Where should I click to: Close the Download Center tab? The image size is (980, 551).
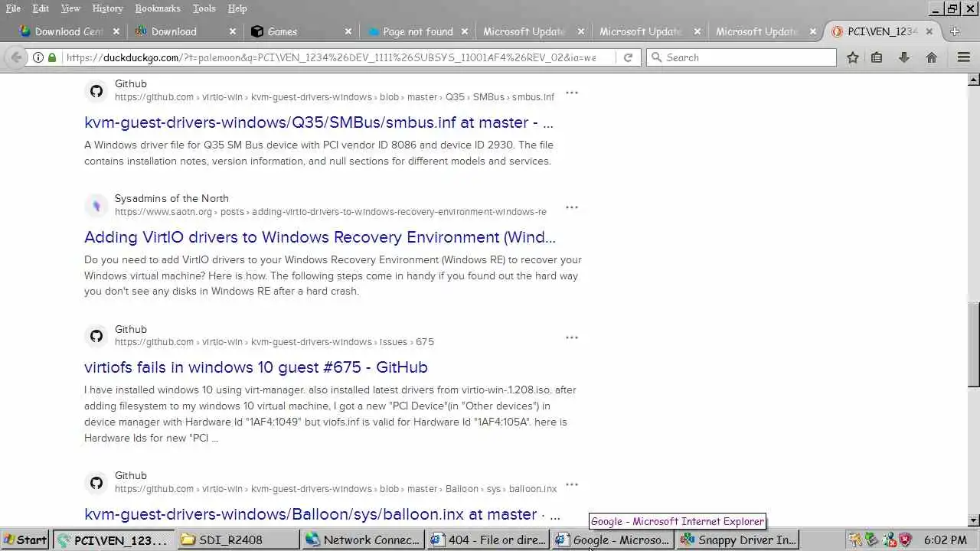coord(116,31)
